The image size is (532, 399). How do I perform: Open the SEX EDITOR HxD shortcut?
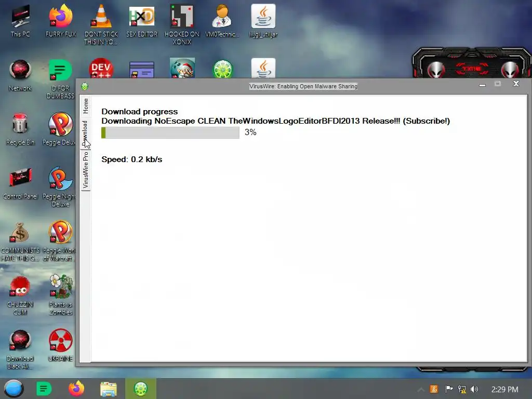(142, 21)
